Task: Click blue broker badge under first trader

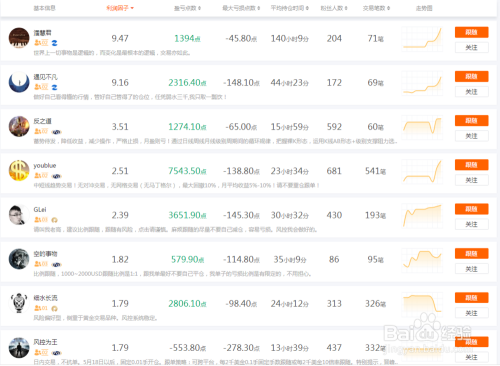Action: [54, 43]
